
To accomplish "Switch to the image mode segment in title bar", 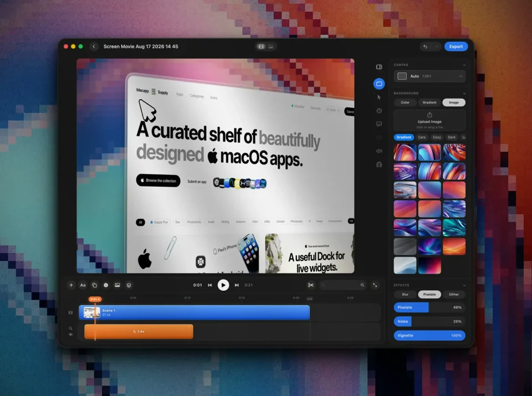I will pyautogui.click(x=271, y=47).
